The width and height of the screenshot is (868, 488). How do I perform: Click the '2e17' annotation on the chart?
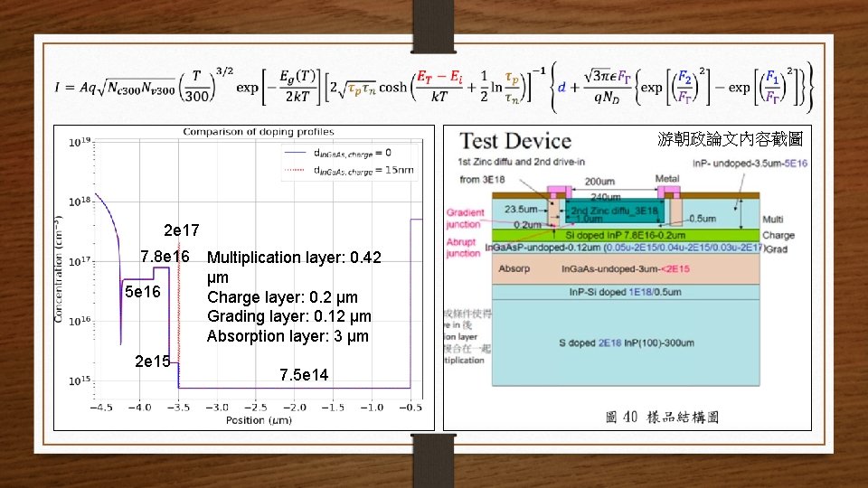[x=182, y=230]
